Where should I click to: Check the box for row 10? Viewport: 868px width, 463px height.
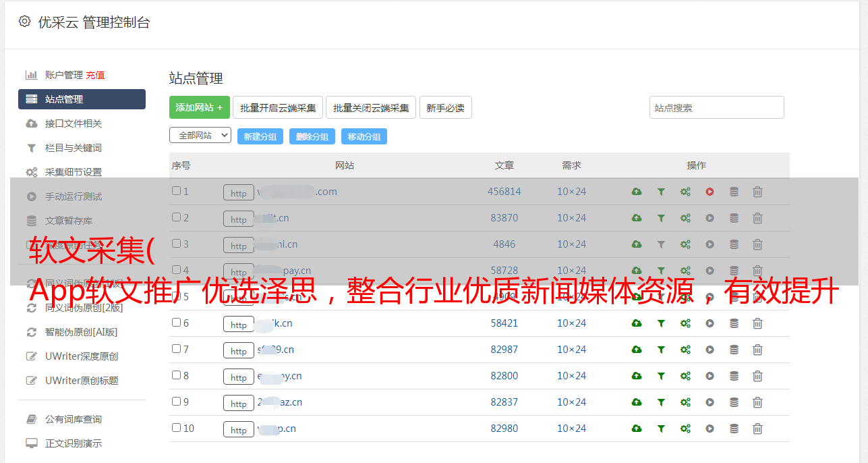pyautogui.click(x=176, y=428)
